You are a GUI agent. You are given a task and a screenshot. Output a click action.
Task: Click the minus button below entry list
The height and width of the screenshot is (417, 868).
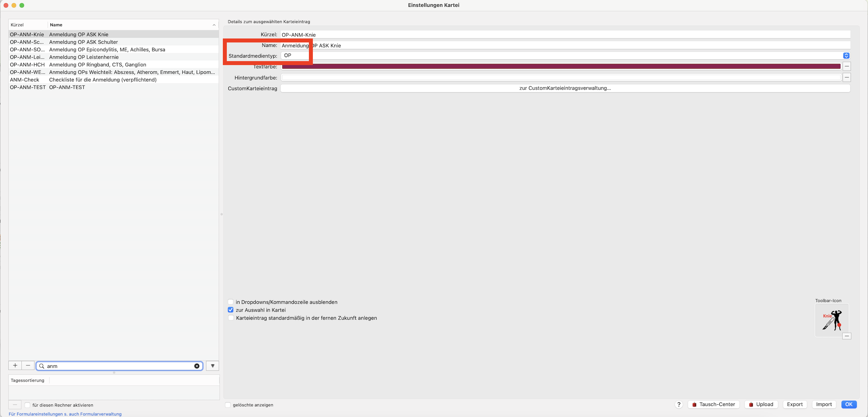point(28,365)
